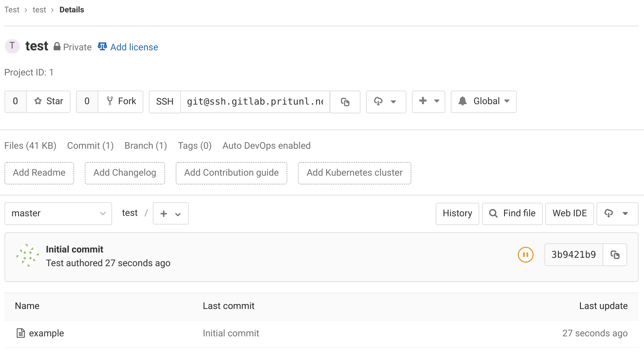Click Add Changelog button
Image resolution: width=644 pixels, height=354 pixels.
[x=125, y=173]
